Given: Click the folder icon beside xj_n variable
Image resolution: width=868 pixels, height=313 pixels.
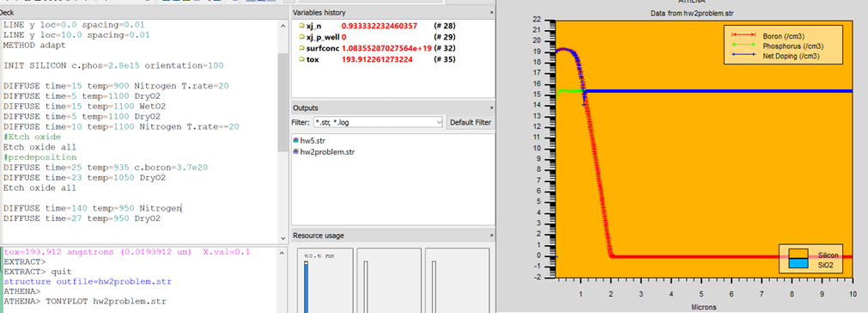Looking at the screenshot, I should click(301, 26).
